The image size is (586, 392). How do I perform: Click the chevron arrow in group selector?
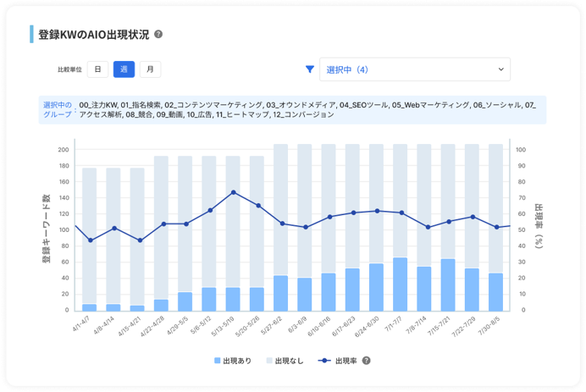click(x=500, y=69)
